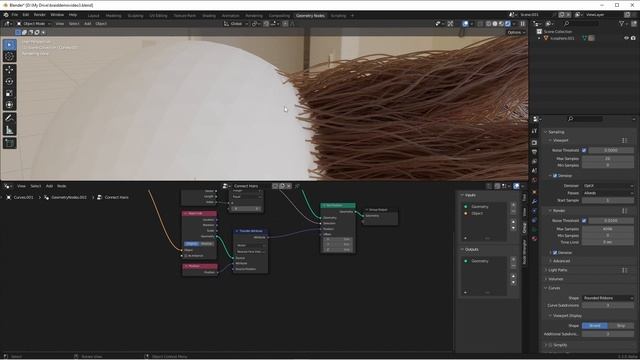Click the render Max Samples value field

pyautogui.click(x=608, y=229)
